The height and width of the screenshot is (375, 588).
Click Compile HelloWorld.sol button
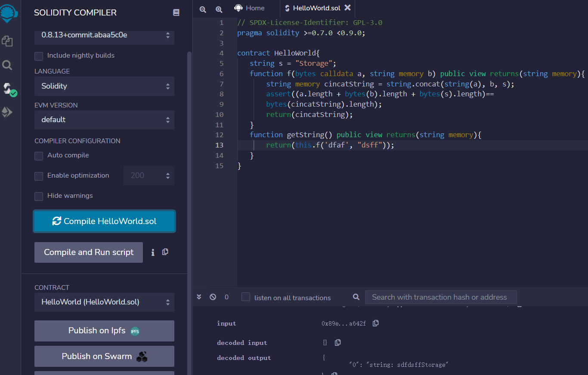(104, 221)
